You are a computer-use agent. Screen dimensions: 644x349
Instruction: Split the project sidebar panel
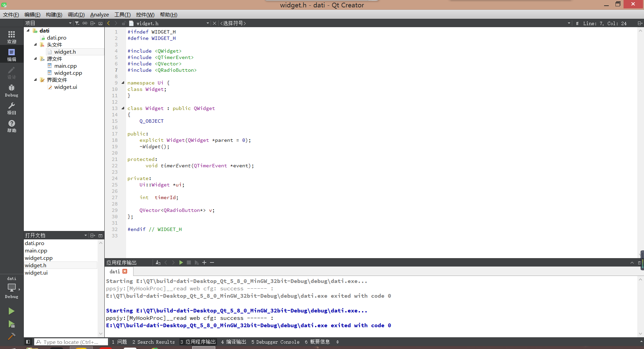coord(93,23)
